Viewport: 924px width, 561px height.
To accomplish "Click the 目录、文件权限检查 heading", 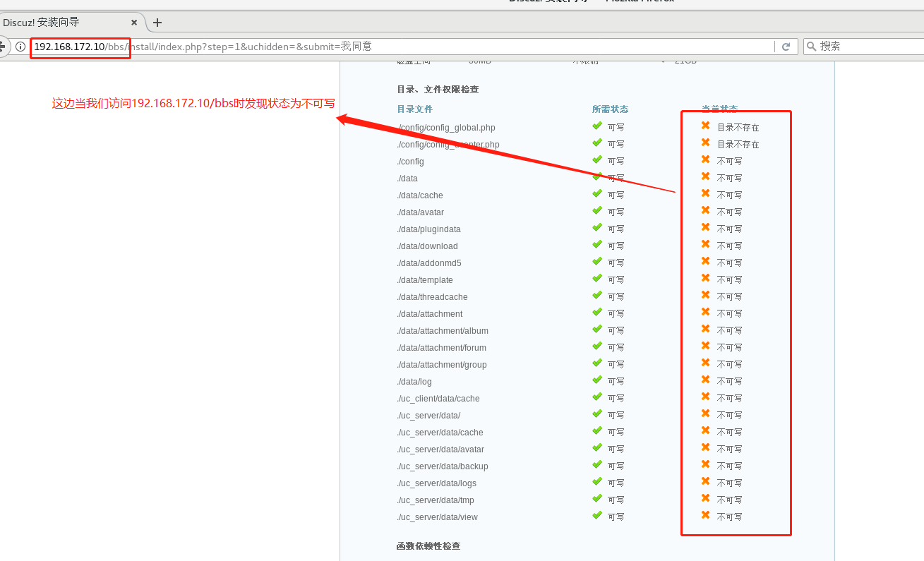I will coord(438,90).
